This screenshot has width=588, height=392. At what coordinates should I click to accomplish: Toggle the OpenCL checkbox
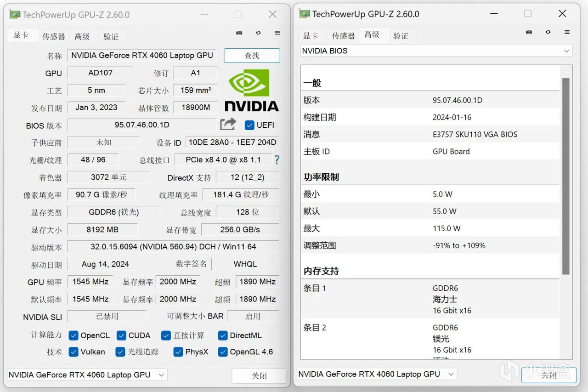pos(73,335)
